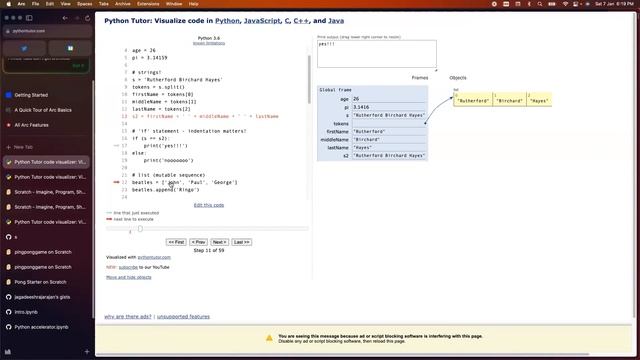Click the intro.ipynb GitHub icon
This screenshot has width=640, height=360.
[9, 312]
